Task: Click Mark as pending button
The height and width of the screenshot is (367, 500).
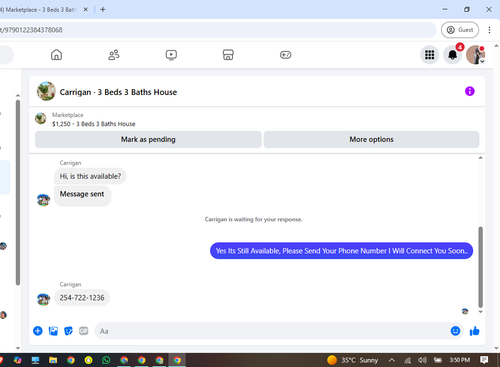Action: point(148,139)
